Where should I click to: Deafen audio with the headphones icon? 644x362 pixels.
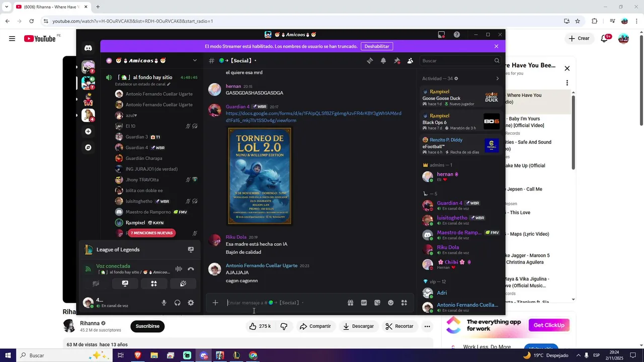[x=177, y=303]
